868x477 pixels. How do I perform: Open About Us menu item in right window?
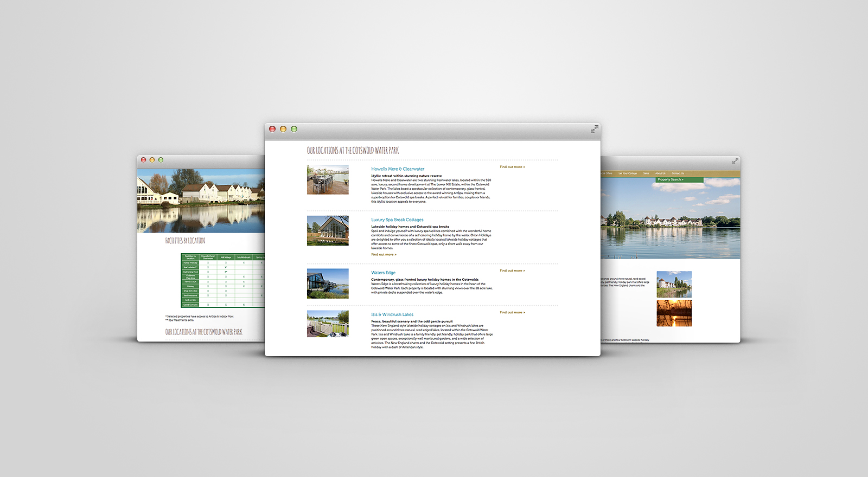click(660, 173)
